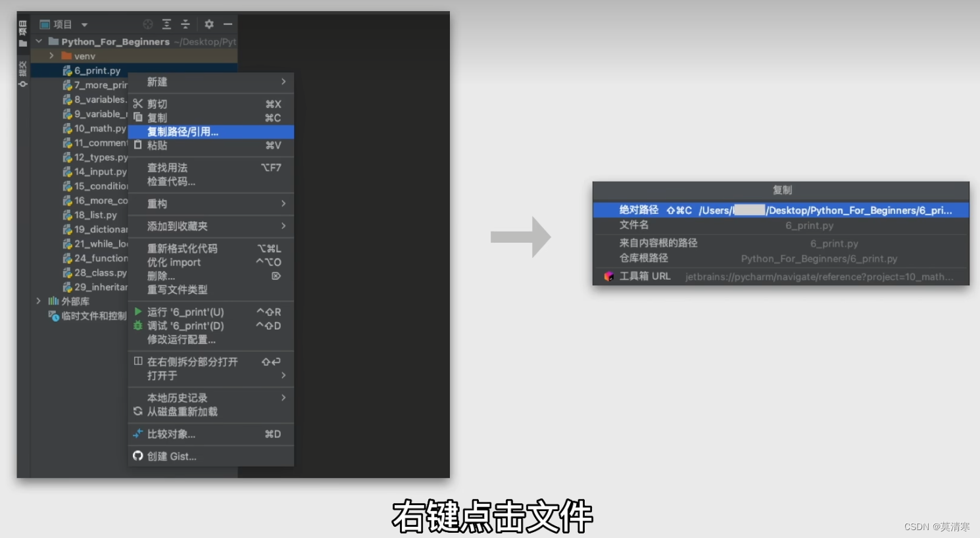
Task: Select 8_variables file in tree
Action: tap(95, 99)
